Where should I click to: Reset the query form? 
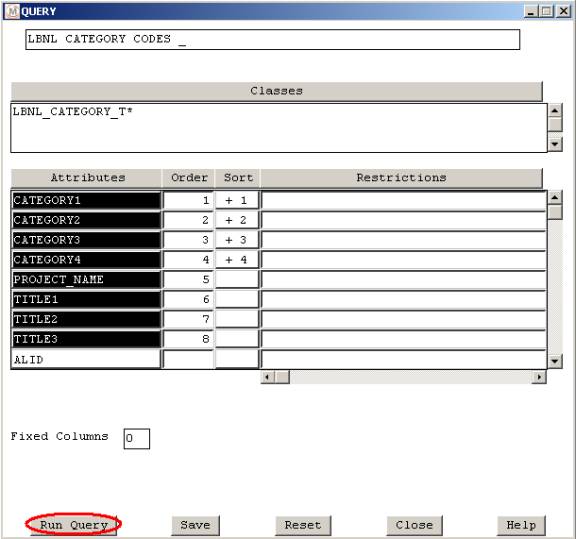pos(303,525)
